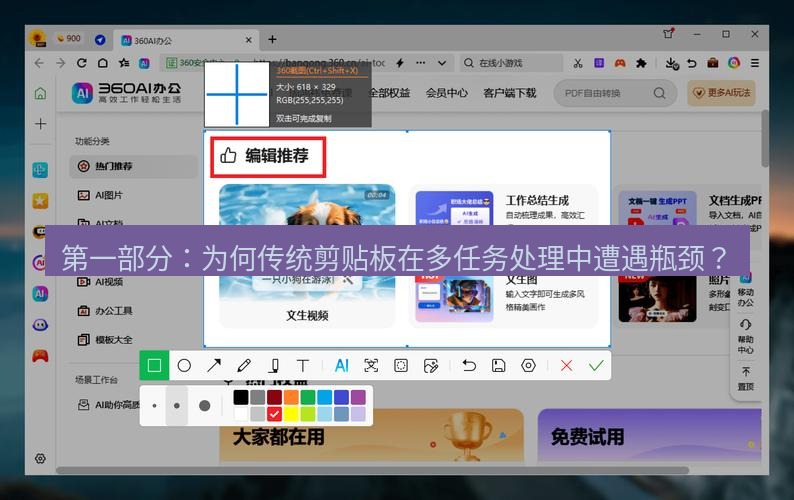Confirm screenshot with green checkmark
Viewport: 794px width, 500px height.
(x=597, y=365)
